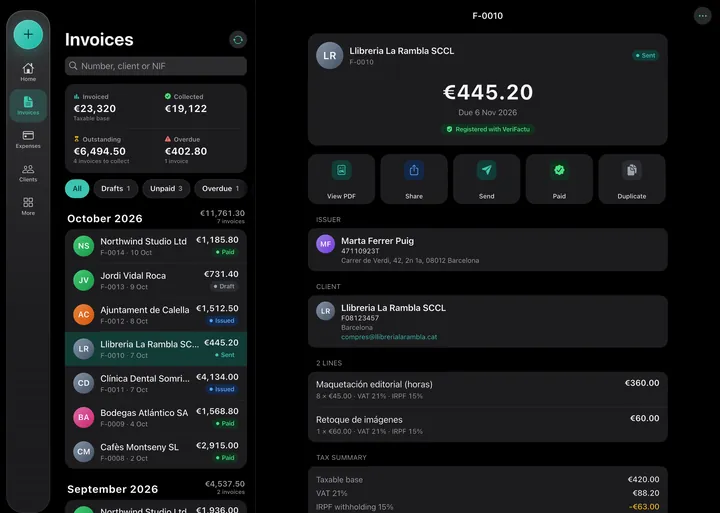This screenshot has width=720, height=513.
Task: Open the Marta Ferrer Puig issuer card
Action: click(x=488, y=249)
